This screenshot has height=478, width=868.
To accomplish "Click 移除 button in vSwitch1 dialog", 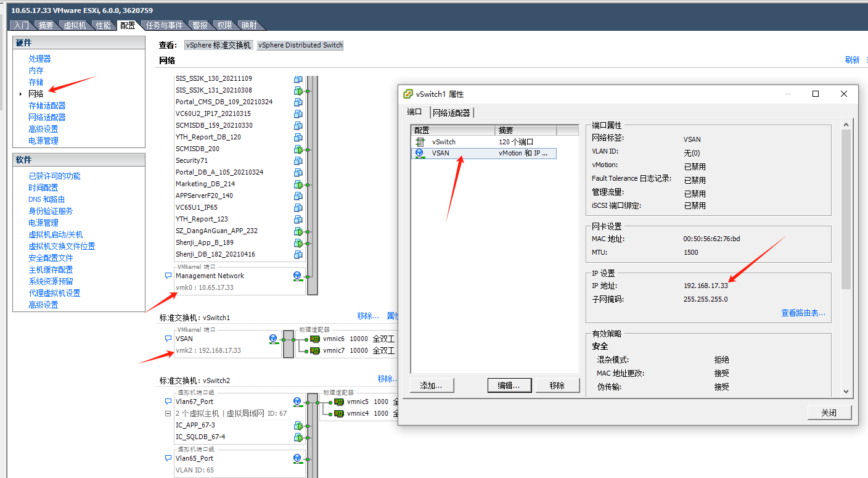I will (557, 385).
